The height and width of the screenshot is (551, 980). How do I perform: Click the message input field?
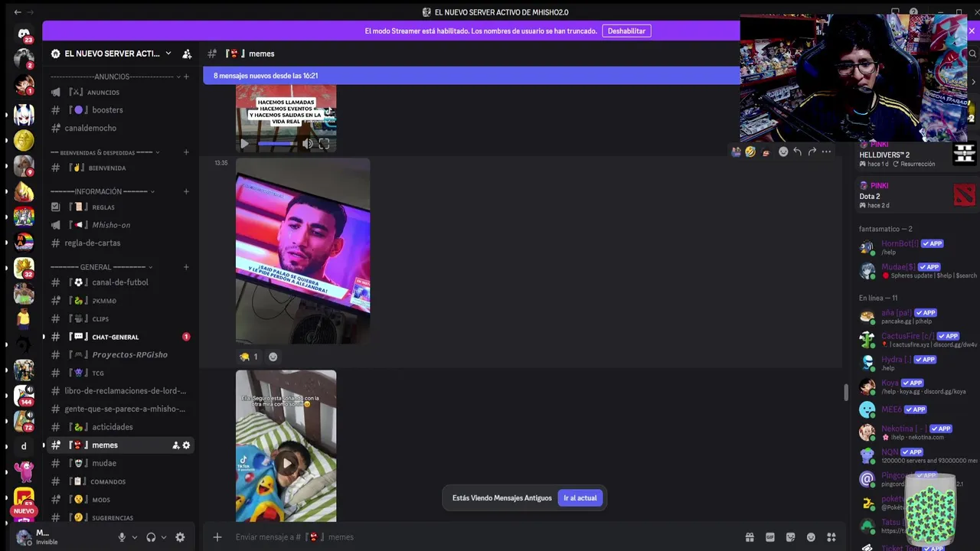tap(486, 537)
